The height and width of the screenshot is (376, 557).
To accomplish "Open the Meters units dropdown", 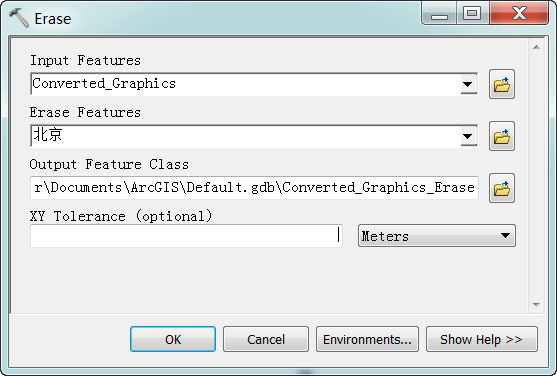I will (x=437, y=236).
